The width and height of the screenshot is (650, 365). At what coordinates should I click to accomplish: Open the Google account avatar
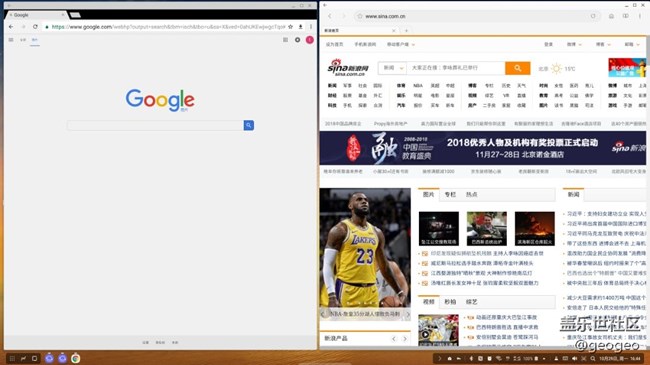310,40
